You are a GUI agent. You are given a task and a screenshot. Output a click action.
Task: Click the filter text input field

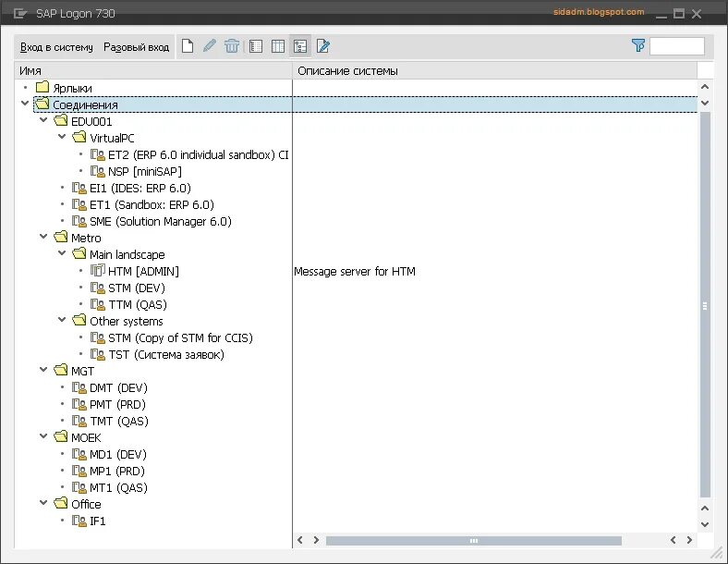coord(677,46)
